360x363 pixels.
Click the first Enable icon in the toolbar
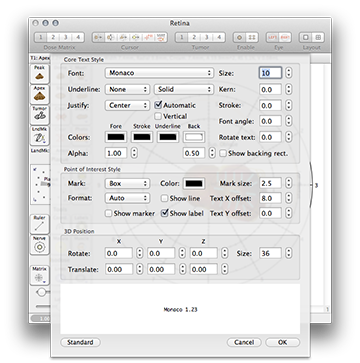(239, 37)
